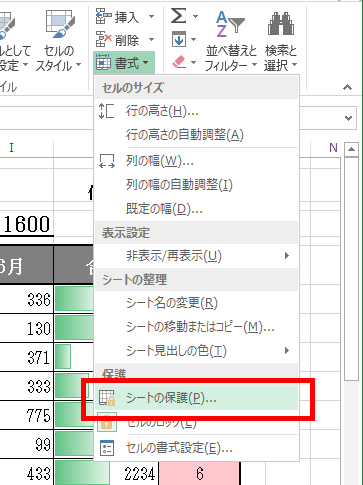Image resolution: width=363 pixels, height=485 pixels.
Task: Click the cell with value 99
Action: tap(27, 444)
